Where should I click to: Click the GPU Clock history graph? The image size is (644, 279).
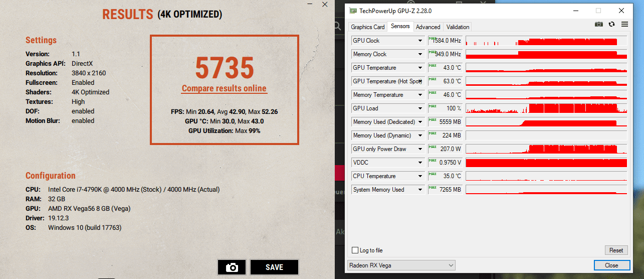(546, 41)
